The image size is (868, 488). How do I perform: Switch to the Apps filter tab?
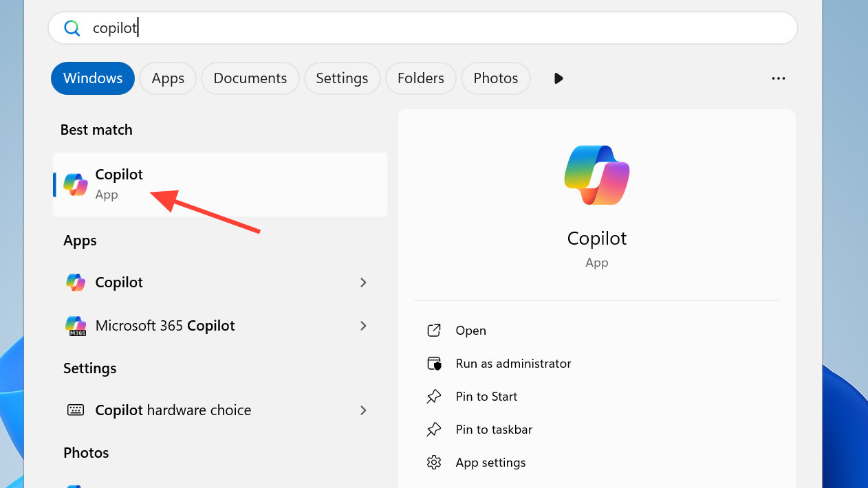(168, 78)
